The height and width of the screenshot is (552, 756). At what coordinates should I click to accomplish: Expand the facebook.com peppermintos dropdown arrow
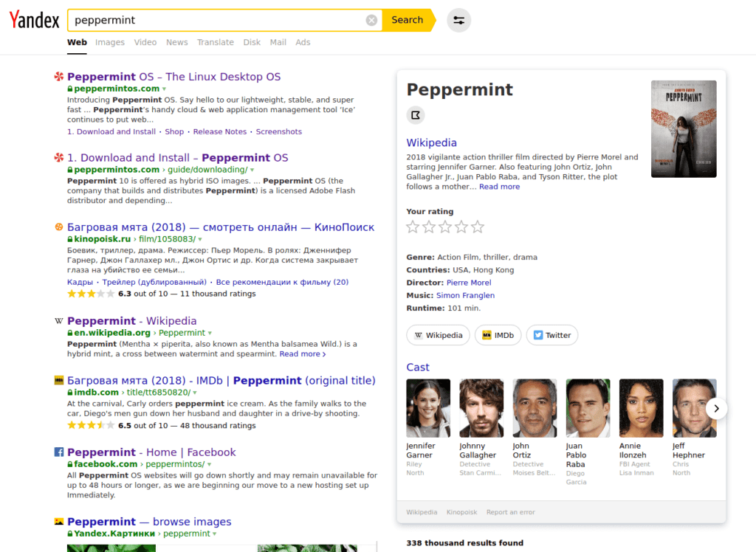(209, 465)
